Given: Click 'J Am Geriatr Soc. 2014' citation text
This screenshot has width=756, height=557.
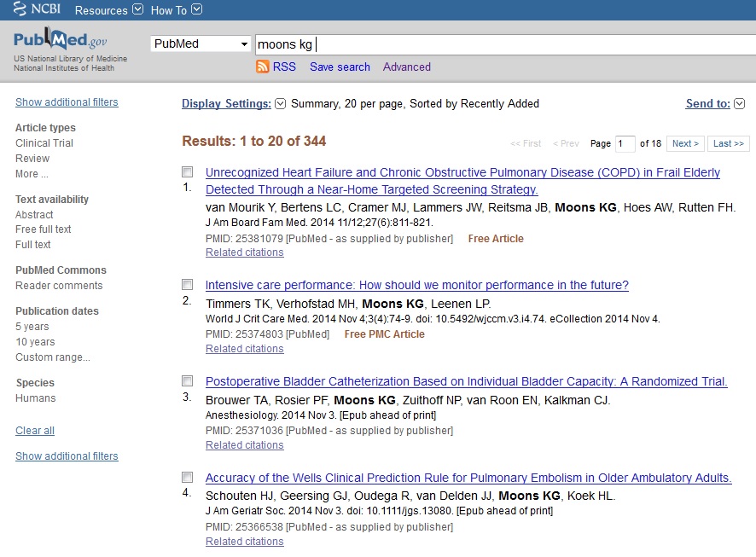Looking at the screenshot, I should click(379, 511).
